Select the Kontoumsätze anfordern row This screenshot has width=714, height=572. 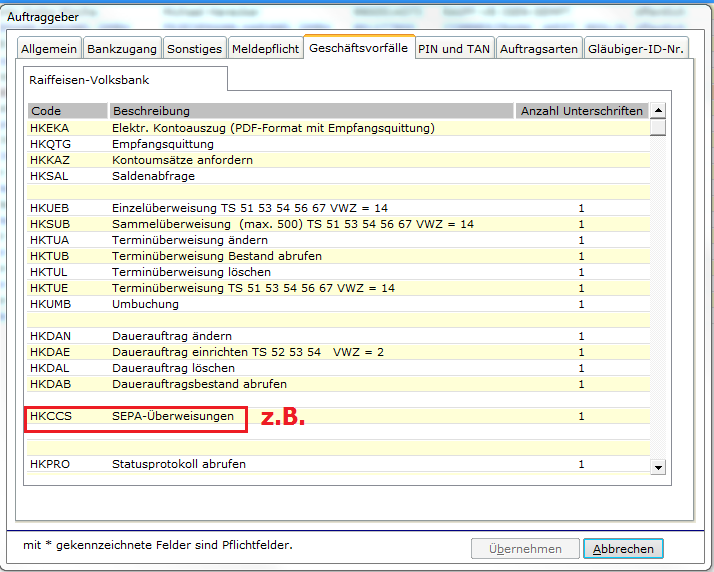point(338,160)
